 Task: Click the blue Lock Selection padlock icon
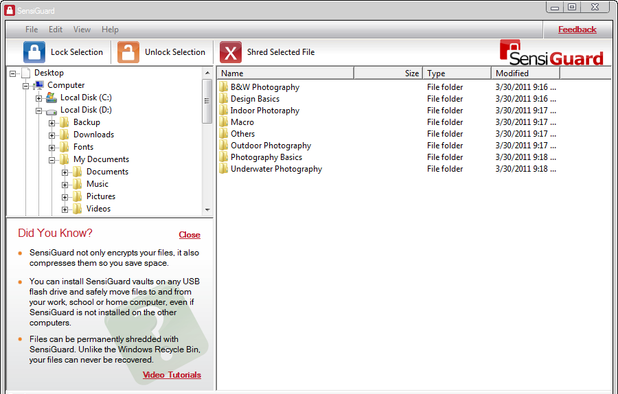[34, 52]
